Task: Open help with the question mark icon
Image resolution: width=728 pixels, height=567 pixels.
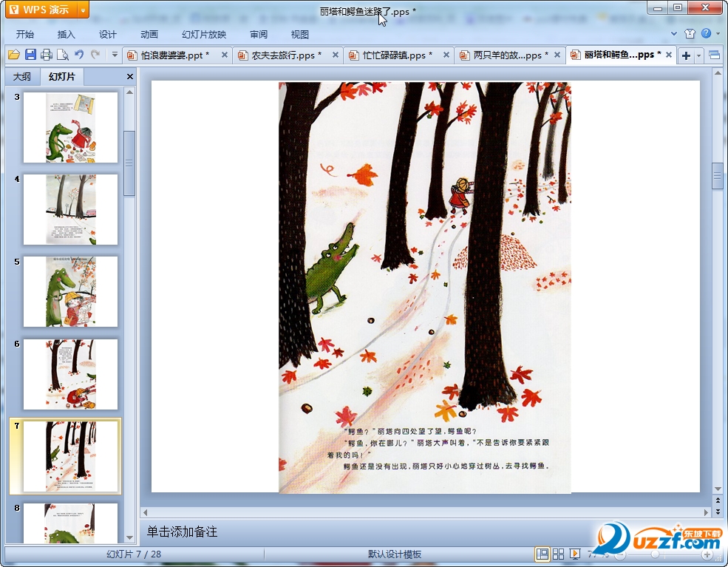Action: click(x=706, y=33)
